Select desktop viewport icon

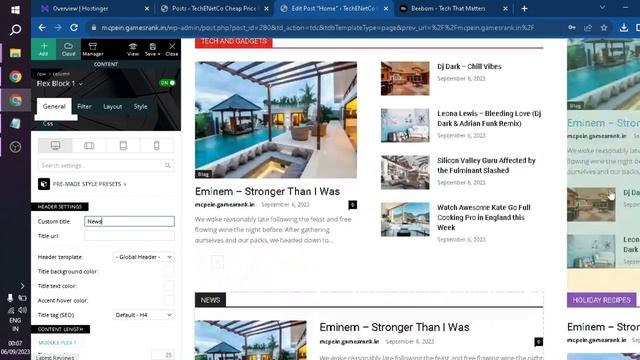pos(55,146)
